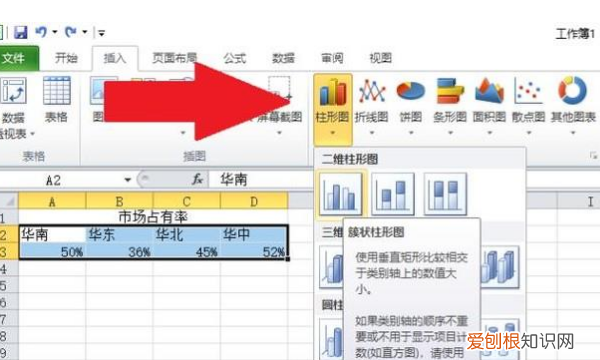The image size is (600, 360).
Task: Select cell with value 52%
Action: pyautogui.click(x=254, y=251)
